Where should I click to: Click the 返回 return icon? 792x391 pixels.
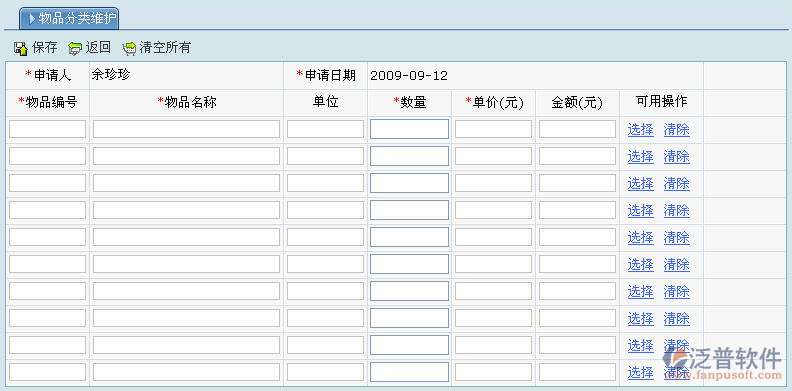[75, 48]
